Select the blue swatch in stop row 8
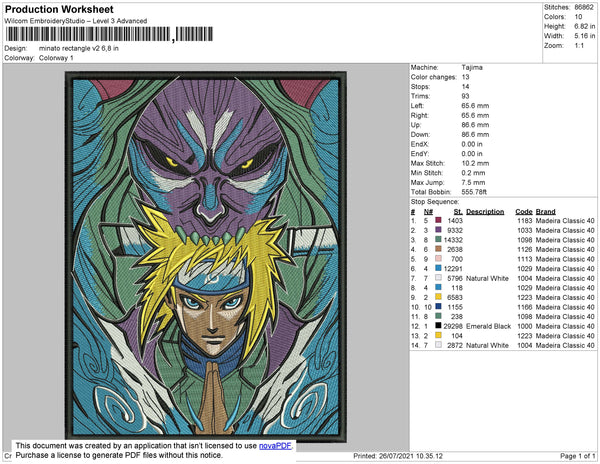The image size is (600, 464). pos(438,287)
